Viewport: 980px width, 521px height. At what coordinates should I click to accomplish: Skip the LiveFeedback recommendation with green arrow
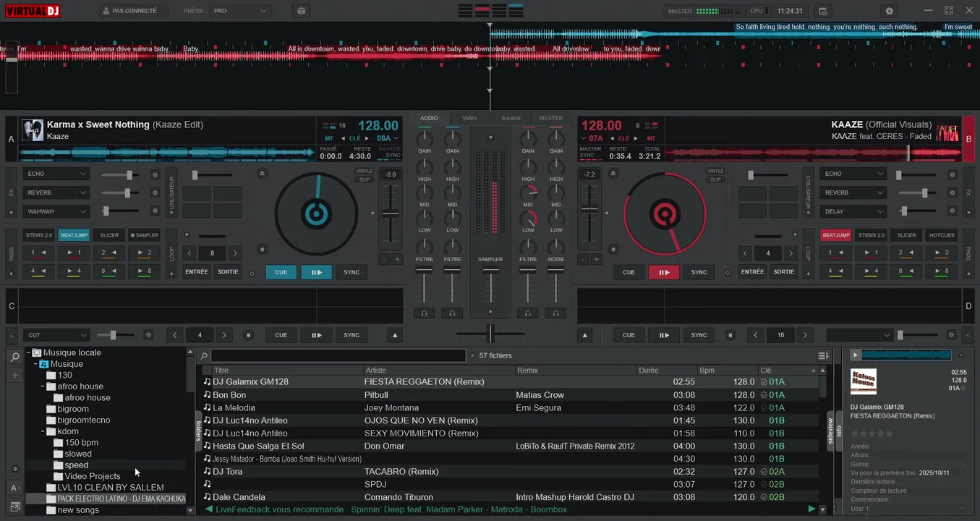coord(811,509)
